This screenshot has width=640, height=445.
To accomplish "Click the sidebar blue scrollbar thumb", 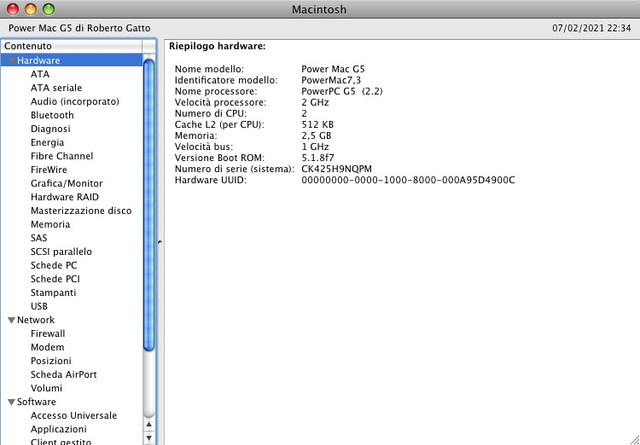I will (x=149, y=205).
